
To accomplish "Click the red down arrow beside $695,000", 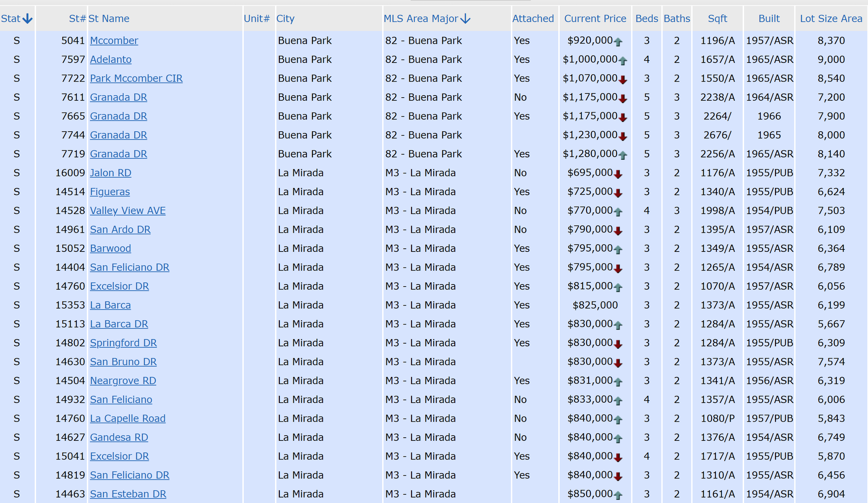I will (x=618, y=174).
